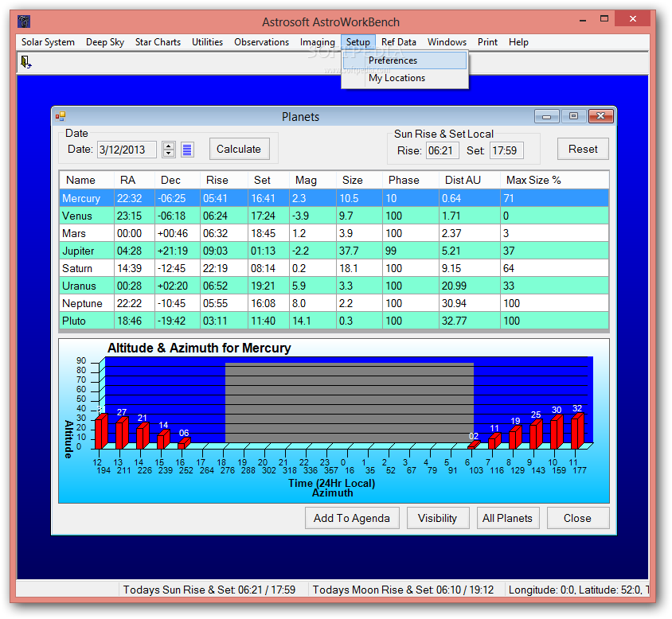This screenshot has height=619, width=672.
Task: Click the All Planets button
Action: (508, 518)
